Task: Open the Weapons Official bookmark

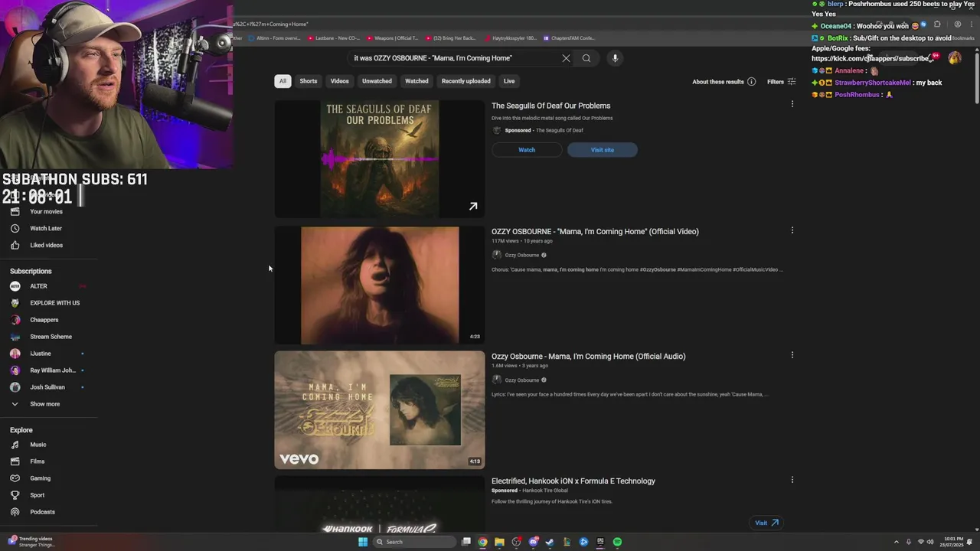Action: pos(393,38)
